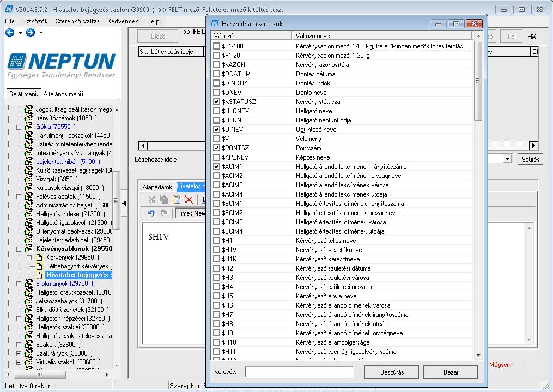The width and height of the screenshot is (553, 392).
Task: Click the icon beside Lejelentett hibák (5100)
Action: (x=29, y=162)
